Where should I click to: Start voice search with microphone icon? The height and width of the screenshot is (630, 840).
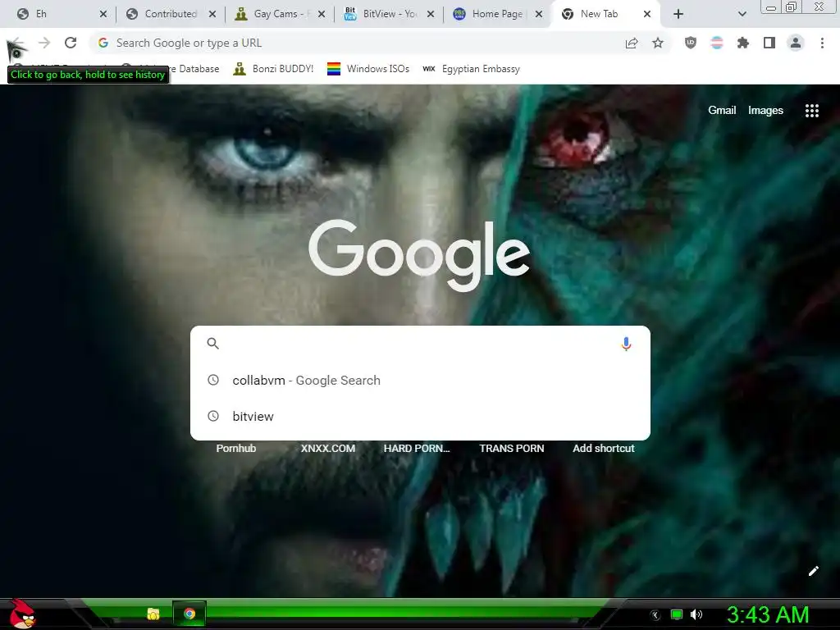[x=626, y=344]
